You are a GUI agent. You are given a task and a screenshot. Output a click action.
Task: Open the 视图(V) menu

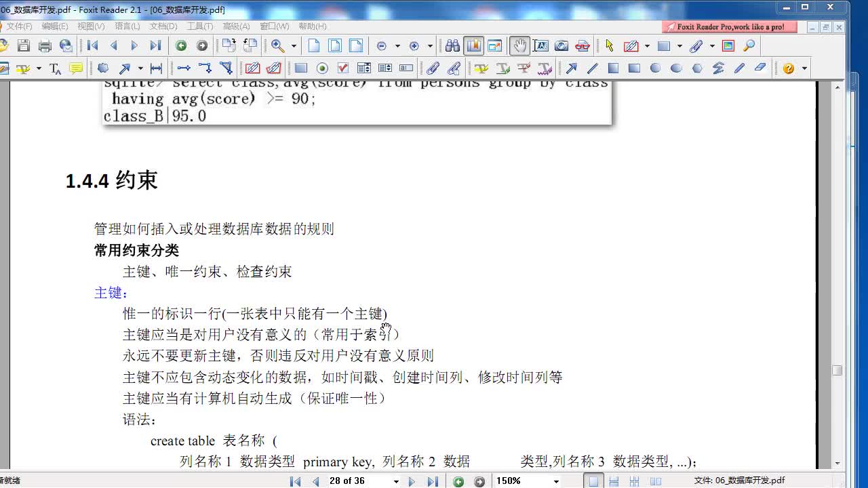click(x=91, y=26)
